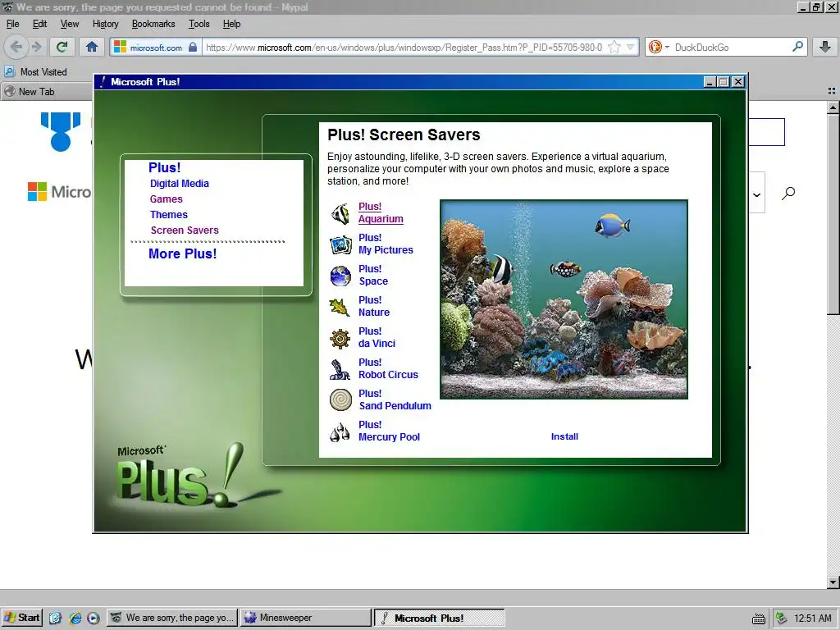Click the search magnifier on Microsoft page
Image resolution: width=840 pixels, height=630 pixels.
788,193
